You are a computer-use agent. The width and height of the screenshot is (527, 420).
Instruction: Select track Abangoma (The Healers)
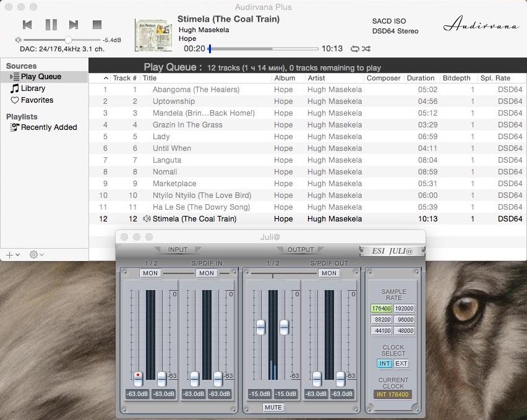point(307,90)
